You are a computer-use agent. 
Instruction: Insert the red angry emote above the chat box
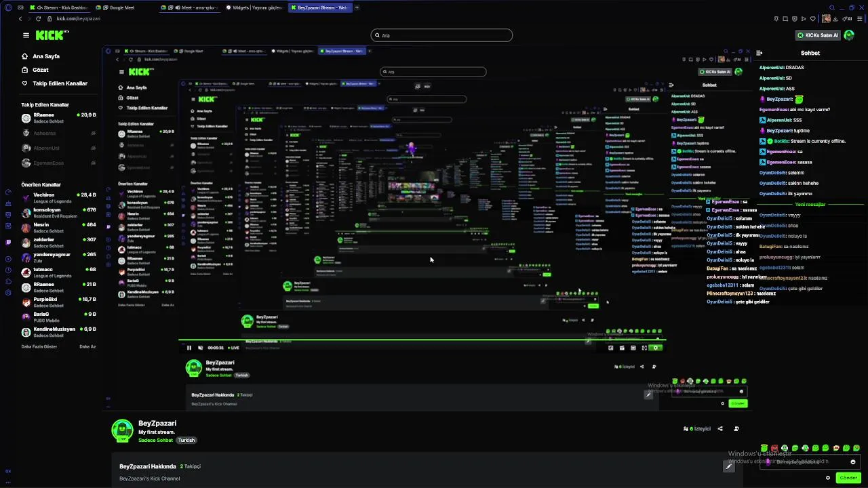click(x=774, y=448)
